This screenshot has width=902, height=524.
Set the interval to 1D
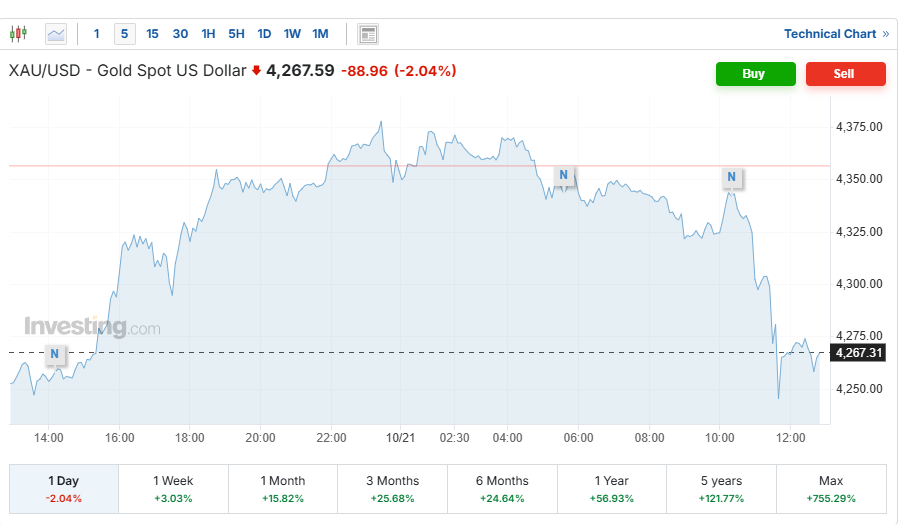pyautogui.click(x=264, y=34)
